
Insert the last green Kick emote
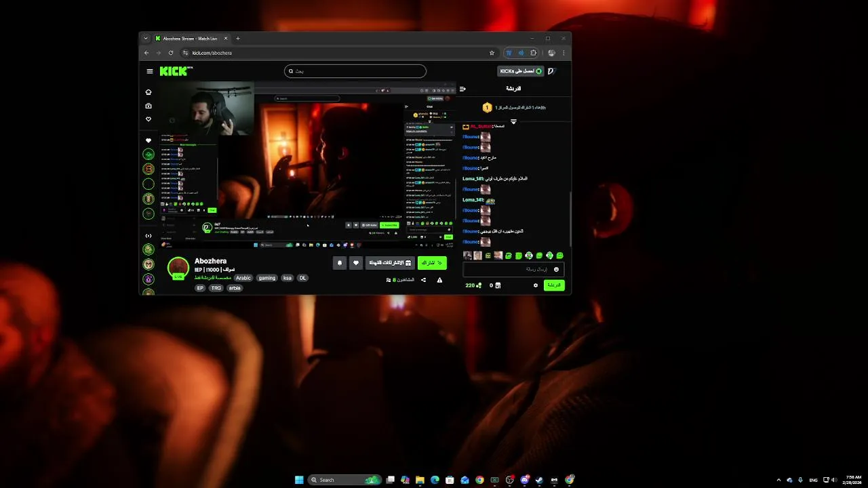(x=559, y=256)
